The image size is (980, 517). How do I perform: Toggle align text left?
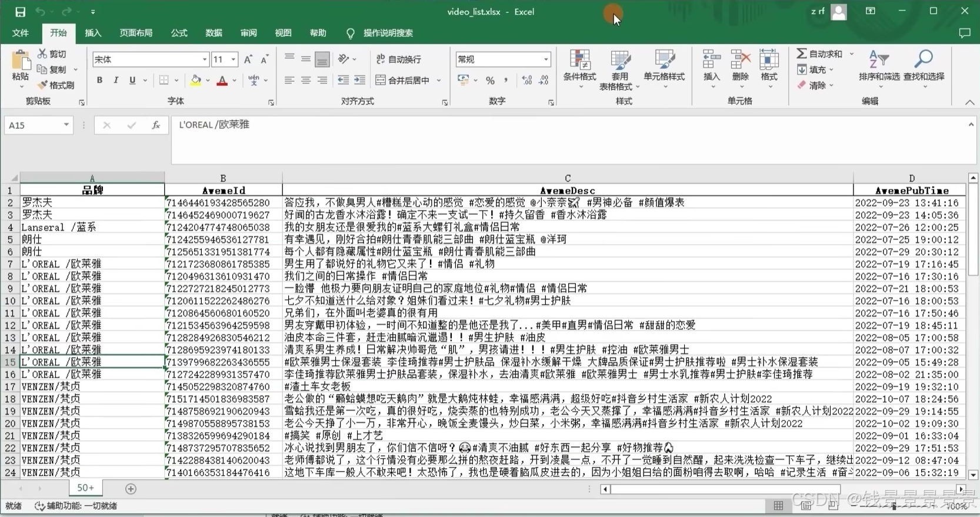(289, 81)
